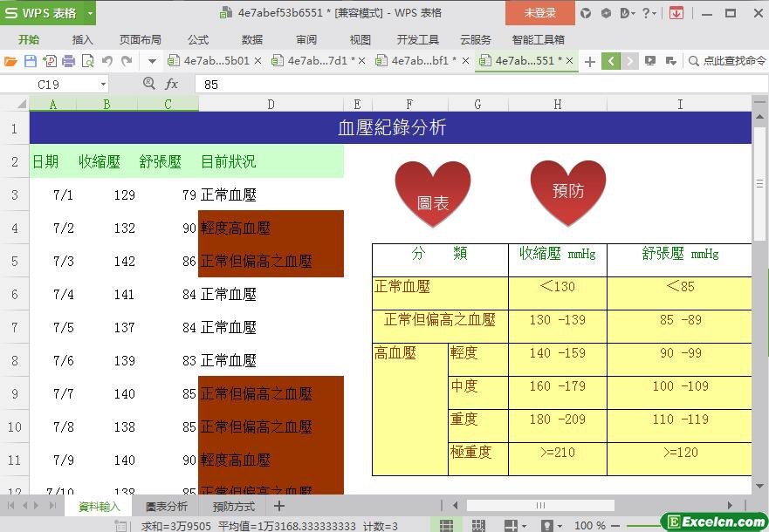
Task: Close the 4e7ab...7d1 document tab
Action: coord(362,61)
